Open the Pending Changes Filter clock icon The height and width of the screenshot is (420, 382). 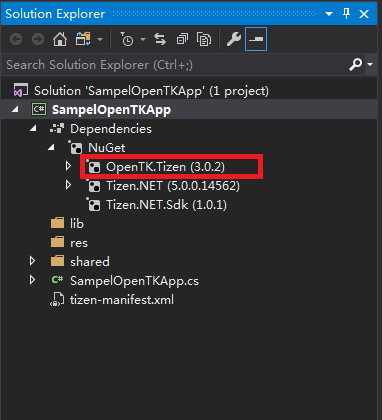[127, 40]
